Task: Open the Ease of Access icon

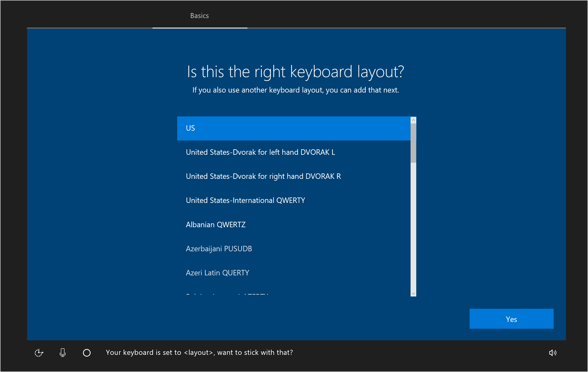Action: click(39, 353)
